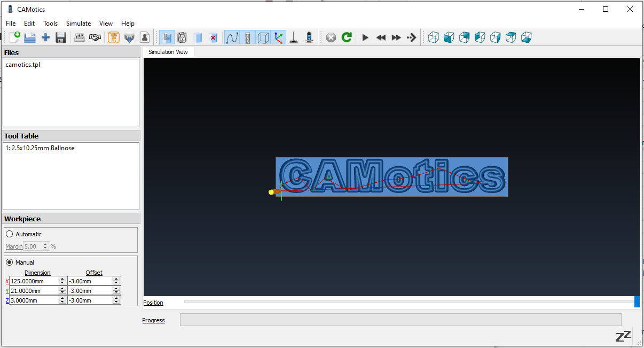Open the File menu
The image size is (644, 348).
point(11,24)
